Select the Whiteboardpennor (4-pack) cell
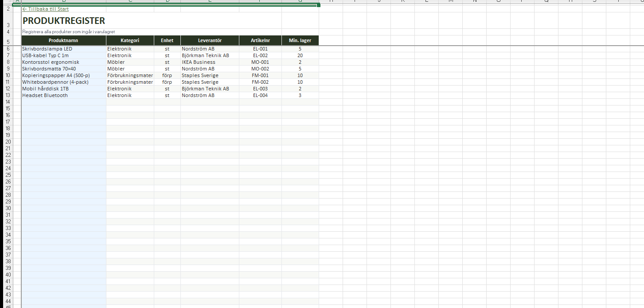This screenshot has height=308, width=644. 63,82
